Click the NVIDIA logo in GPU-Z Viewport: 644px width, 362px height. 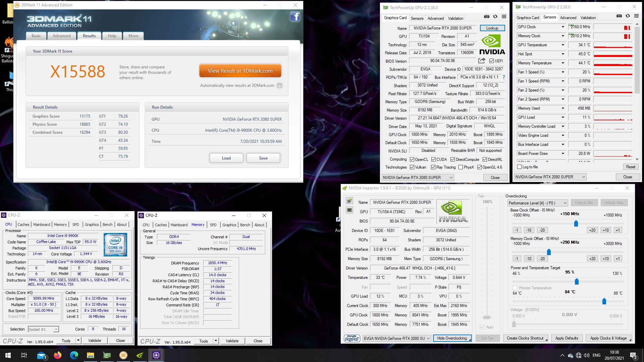(x=492, y=45)
